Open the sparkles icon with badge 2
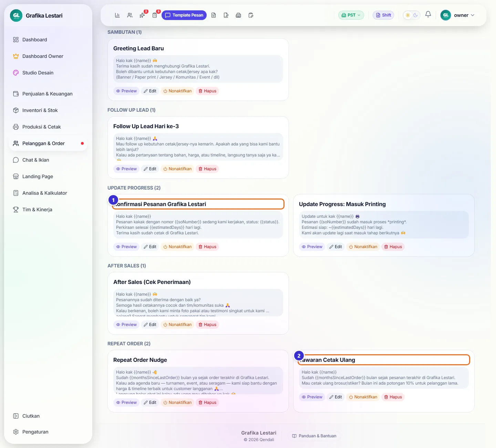 tap(142, 15)
